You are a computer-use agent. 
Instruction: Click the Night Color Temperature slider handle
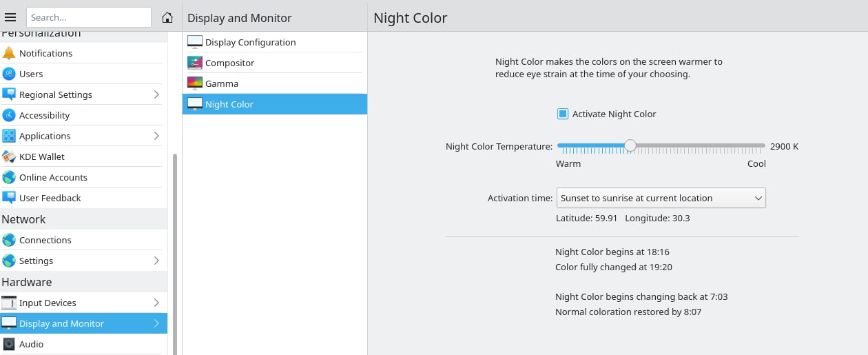click(x=630, y=145)
